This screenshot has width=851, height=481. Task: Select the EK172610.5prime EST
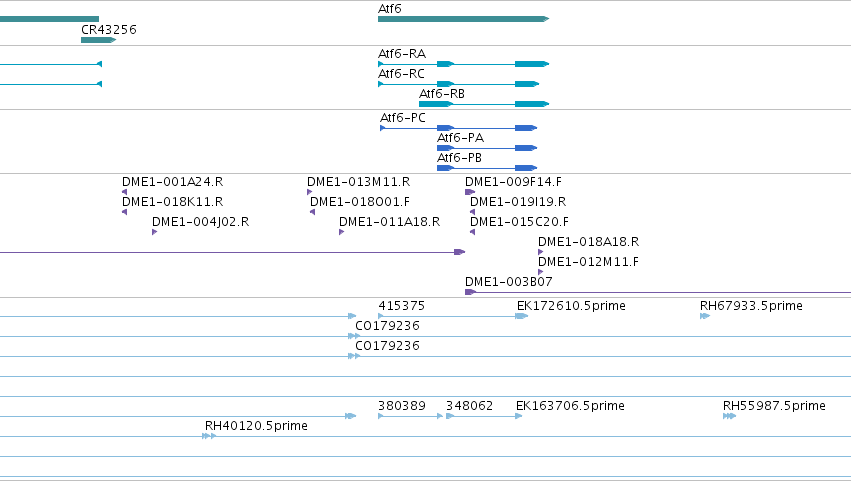[522, 316]
